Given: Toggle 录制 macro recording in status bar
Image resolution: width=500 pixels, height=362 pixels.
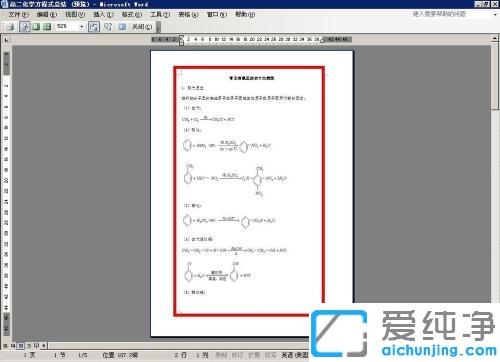Looking at the screenshot, I should [221, 355].
